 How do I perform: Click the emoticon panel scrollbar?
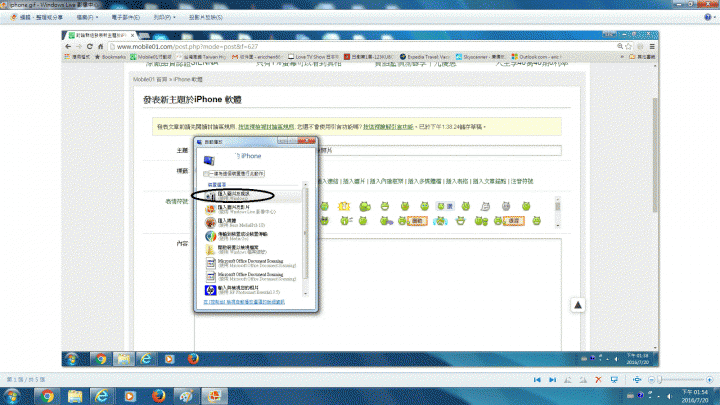pos(558,212)
